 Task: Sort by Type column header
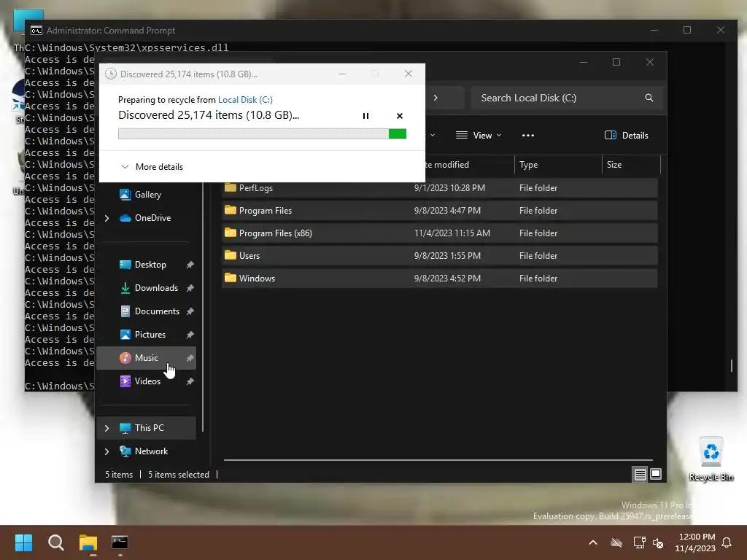pos(558,165)
